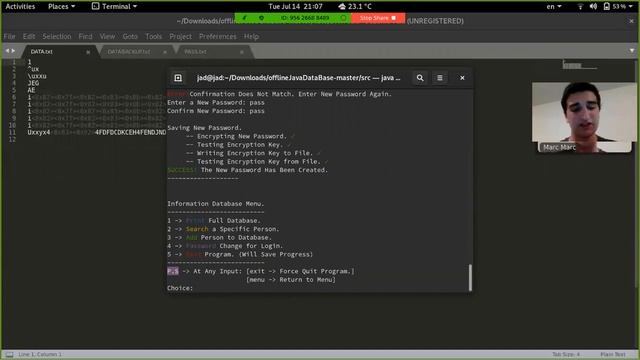Open Project menu in Sublime Text
The height and width of the screenshot is (360, 640).
(x=180, y=36)
